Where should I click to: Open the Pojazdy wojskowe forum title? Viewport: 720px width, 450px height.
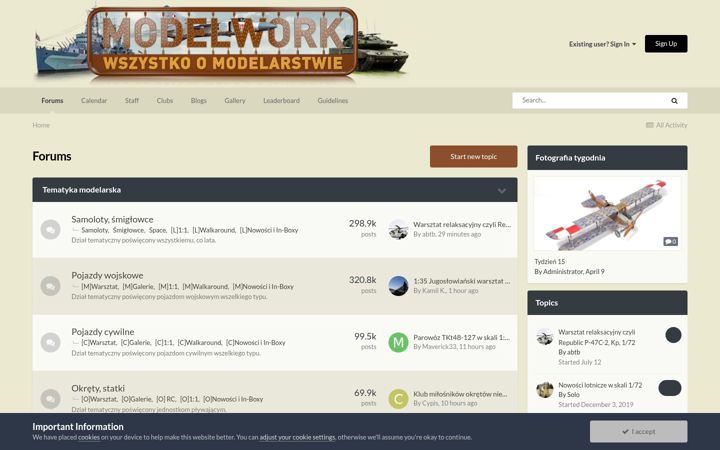[107, 276]
